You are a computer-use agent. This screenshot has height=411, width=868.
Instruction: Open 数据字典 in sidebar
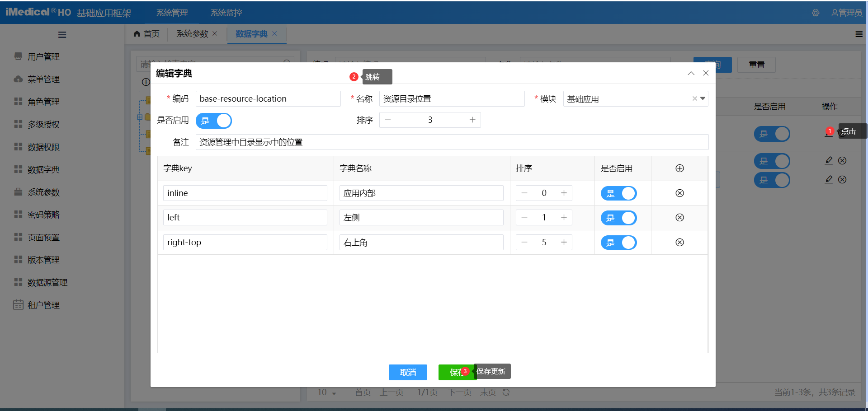[x=43, y=170]
